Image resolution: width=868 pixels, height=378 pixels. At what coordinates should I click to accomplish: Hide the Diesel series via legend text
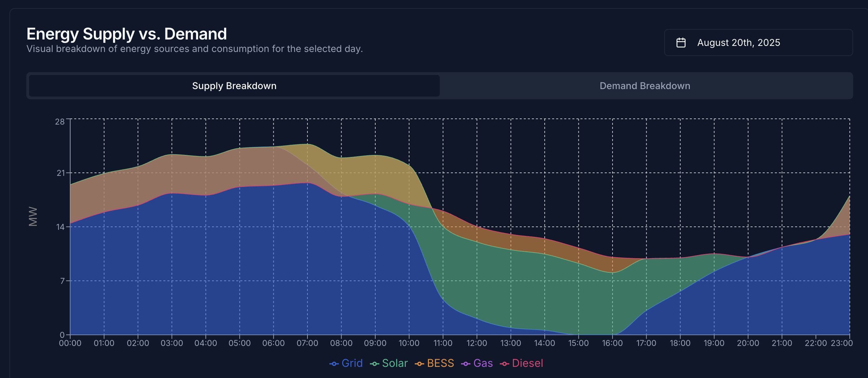click(527, 363)
